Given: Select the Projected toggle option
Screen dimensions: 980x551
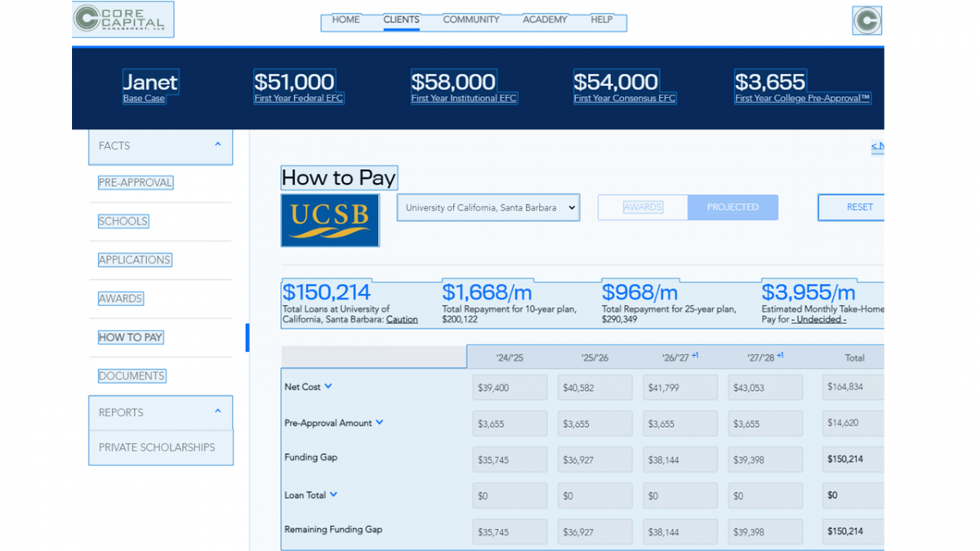Looking at the screenshot, I should pyautogui.click(x=733, y=207).
